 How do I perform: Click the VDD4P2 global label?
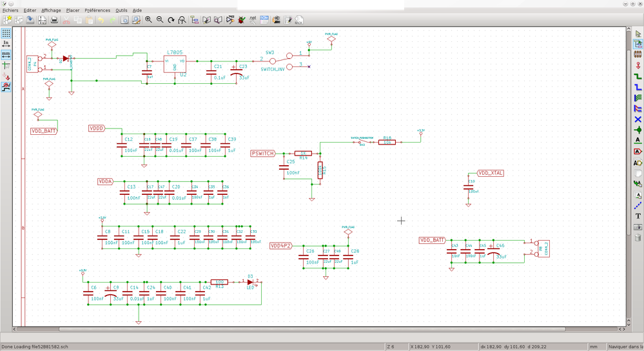click(281, 246)
